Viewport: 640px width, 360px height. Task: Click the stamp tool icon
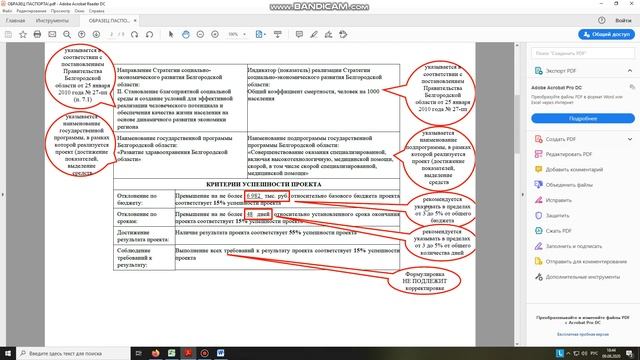[343, 35]
